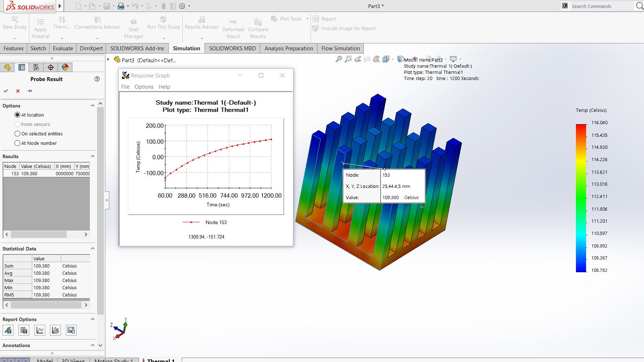Open the Run This Study dropdown arrow
The image size is (644, 362).
click(x=164, y=38)
